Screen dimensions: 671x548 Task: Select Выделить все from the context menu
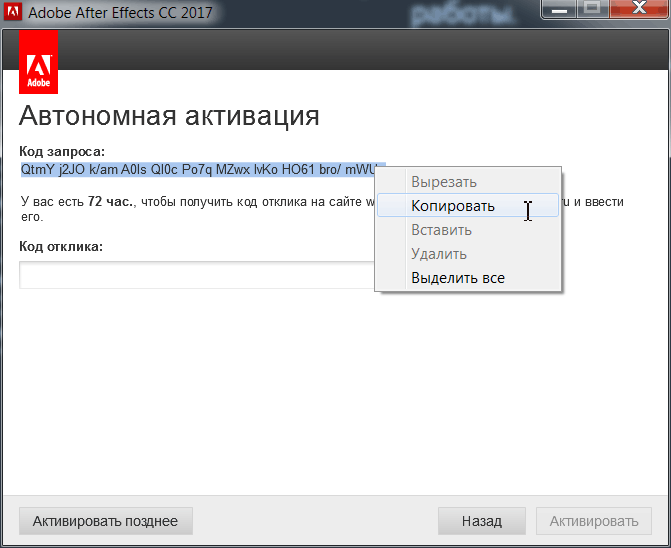(x=467, y=278)
